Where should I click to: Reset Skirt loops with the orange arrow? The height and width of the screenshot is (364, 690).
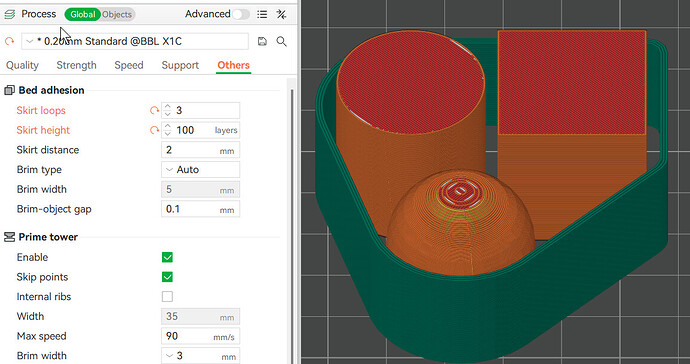(x=154, y=110)
